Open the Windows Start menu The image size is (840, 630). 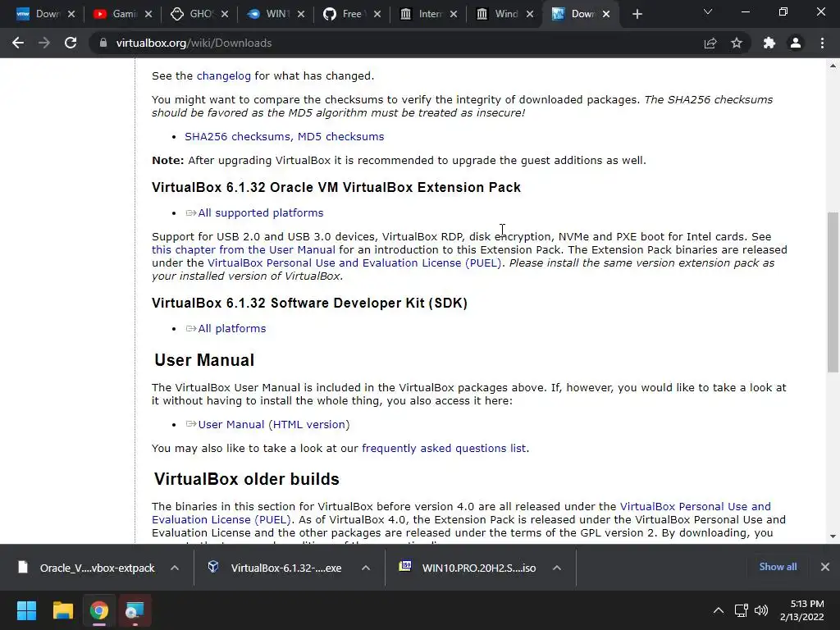[x=26, y=610]
